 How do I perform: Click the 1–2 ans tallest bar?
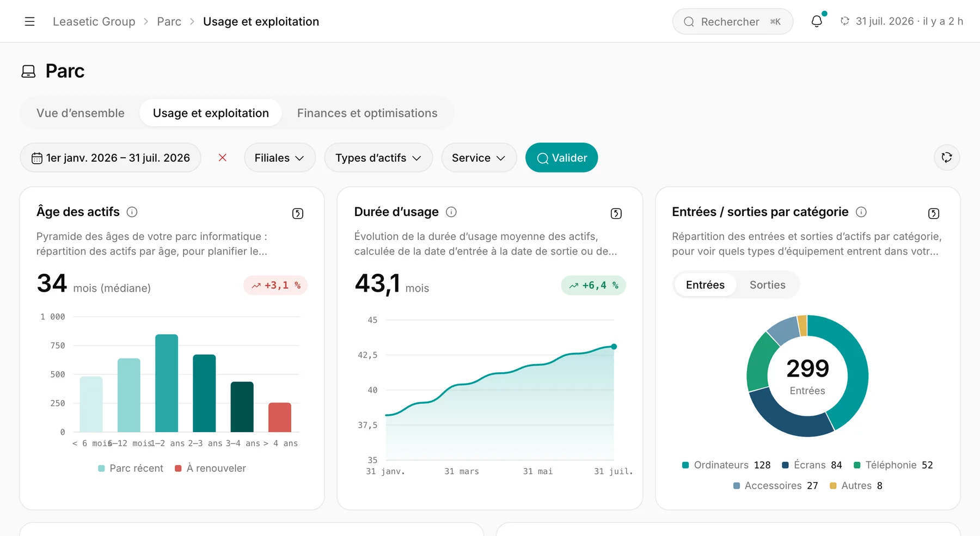pos(167,383)
